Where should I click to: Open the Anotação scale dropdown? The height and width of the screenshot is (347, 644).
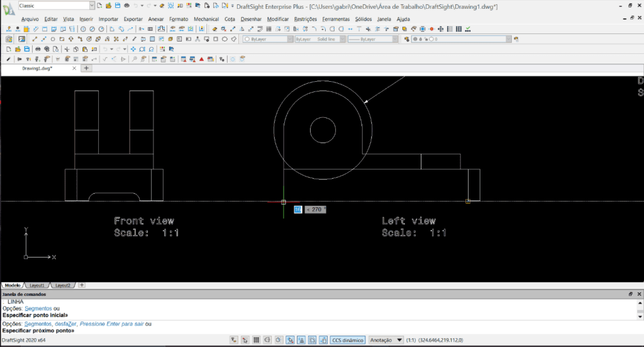pyautogui.click(x=386, y=340)
